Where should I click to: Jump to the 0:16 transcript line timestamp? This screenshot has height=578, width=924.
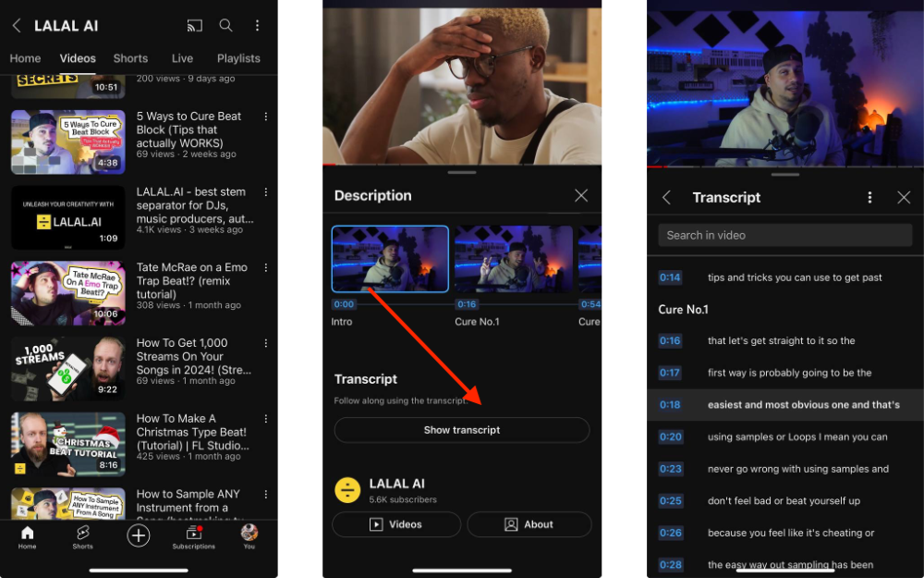click(x=670, y=341)
